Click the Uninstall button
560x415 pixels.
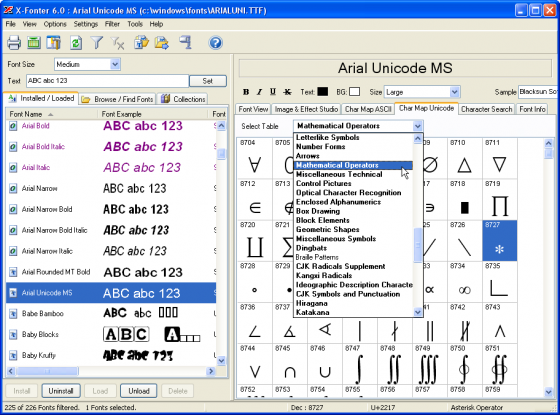61,391
